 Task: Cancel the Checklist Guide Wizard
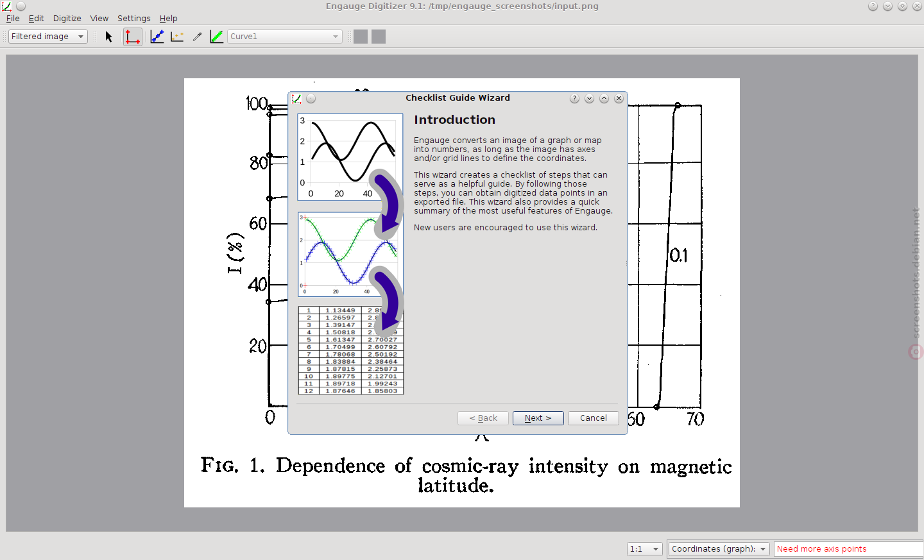coord(593,418)
